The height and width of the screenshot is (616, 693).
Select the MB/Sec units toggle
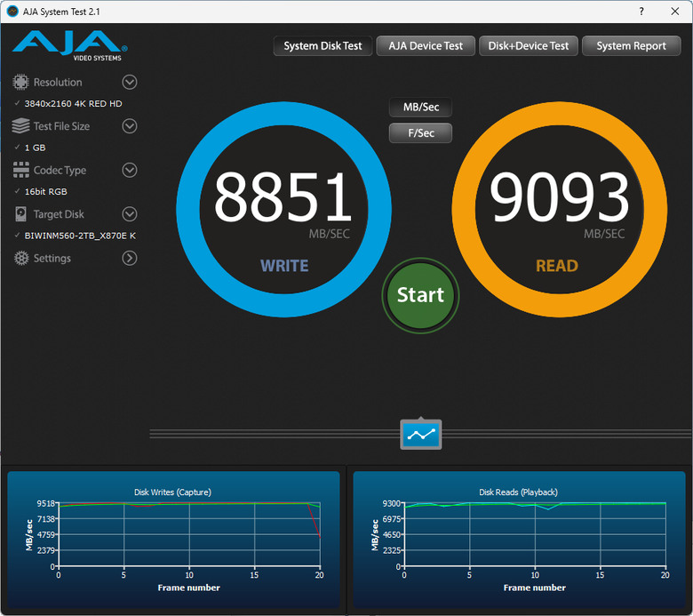click(421, 107)
